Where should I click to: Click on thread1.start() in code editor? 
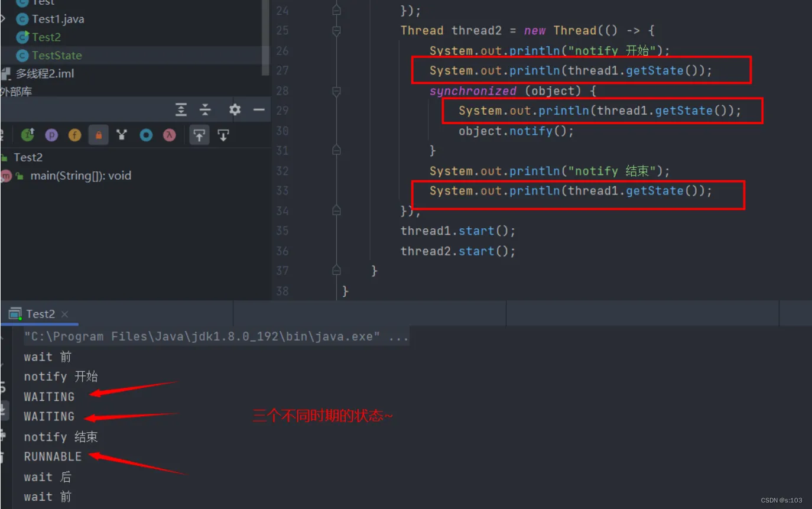point(458,231)
